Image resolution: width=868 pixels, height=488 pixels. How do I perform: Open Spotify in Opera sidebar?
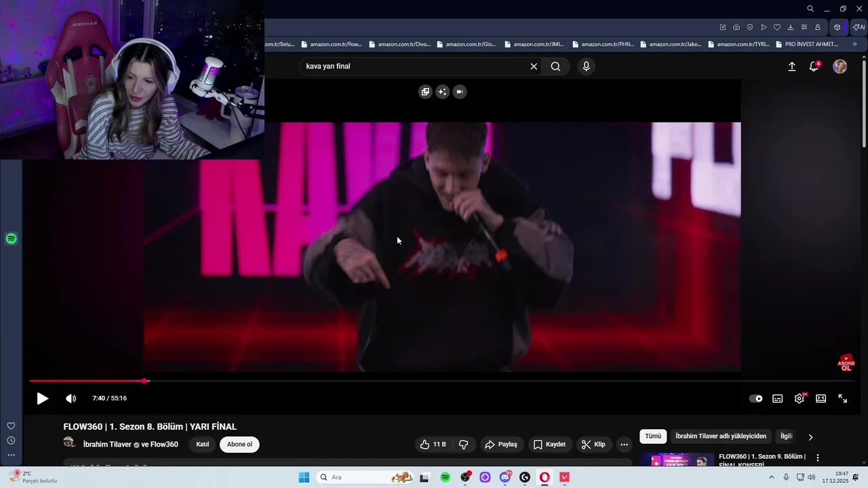click(11, 239)
